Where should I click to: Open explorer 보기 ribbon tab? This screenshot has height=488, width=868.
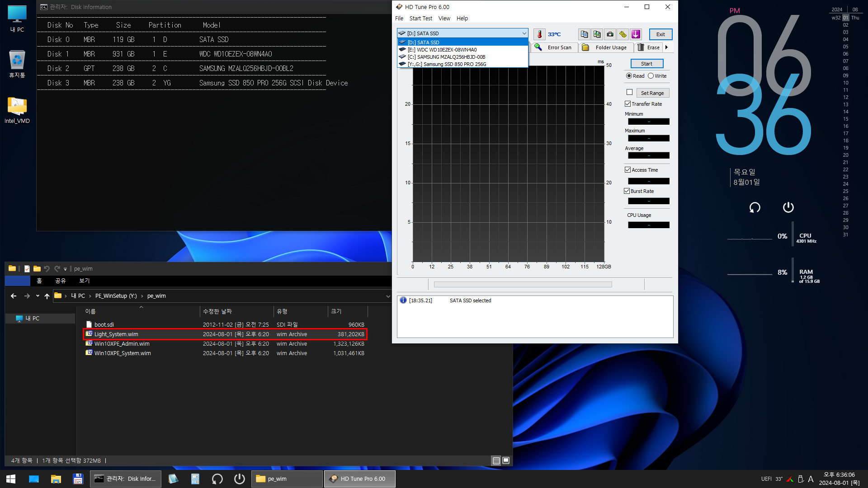85,281
